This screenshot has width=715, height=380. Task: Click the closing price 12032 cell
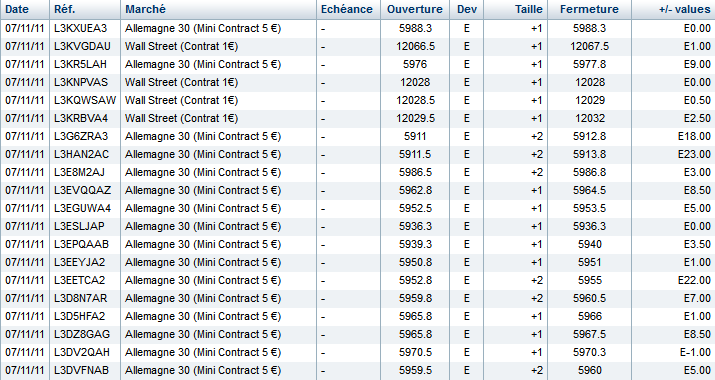click(x=590, y=119)
